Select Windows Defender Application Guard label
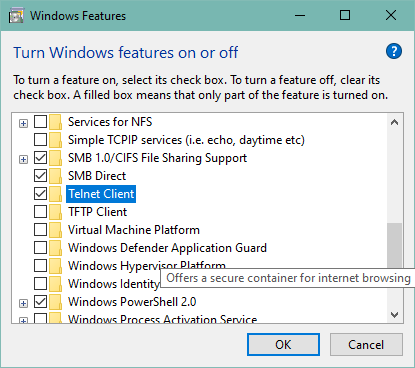The width and height of the screenshot is (415, 368). [167, 248]
